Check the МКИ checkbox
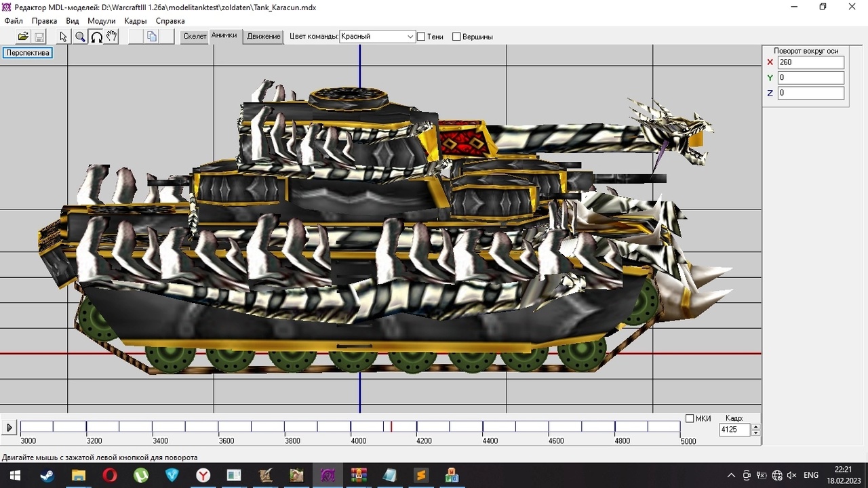Screen dimensions: 868x488 click(690, 418)
